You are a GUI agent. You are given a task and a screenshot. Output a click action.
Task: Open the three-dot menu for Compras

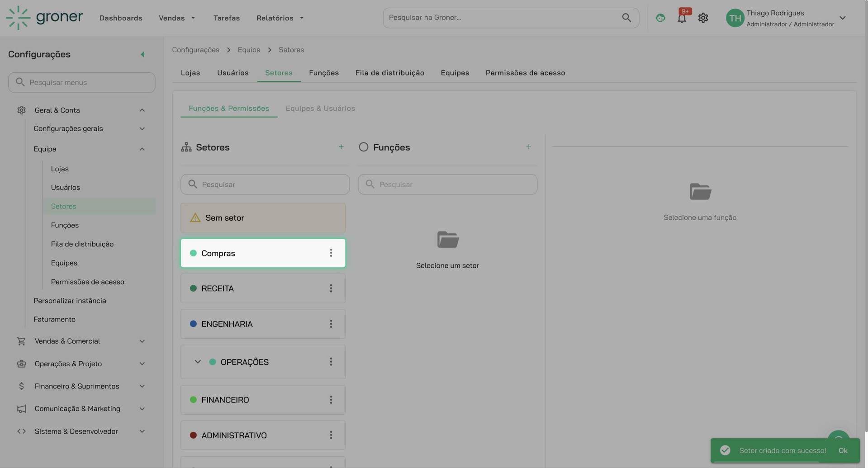(x=331, y=253)
